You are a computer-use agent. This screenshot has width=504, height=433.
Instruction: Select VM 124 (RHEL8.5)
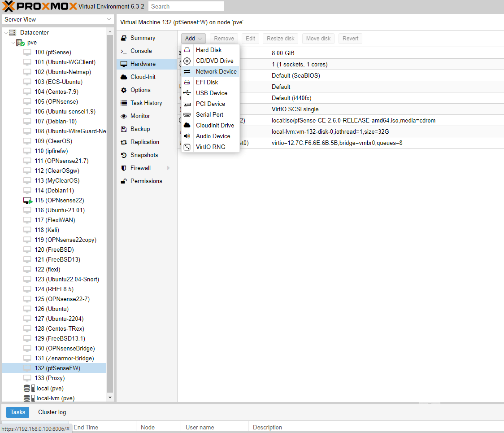point(54,289)
